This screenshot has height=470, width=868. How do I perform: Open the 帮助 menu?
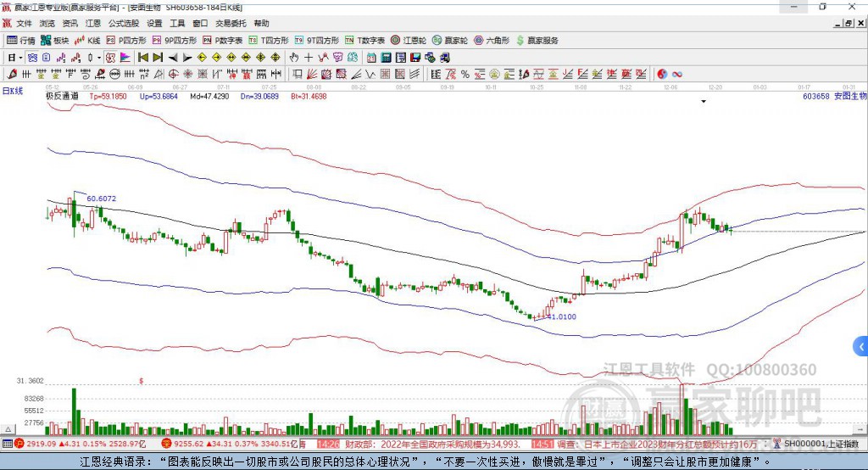click(x=261, y=23)
